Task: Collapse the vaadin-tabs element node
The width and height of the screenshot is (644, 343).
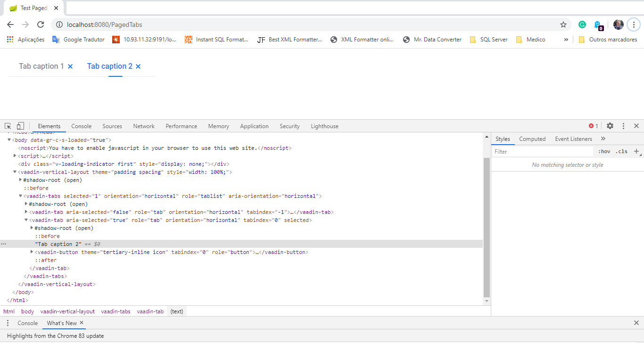Action: pyautogui.click(x=21, y=196)
